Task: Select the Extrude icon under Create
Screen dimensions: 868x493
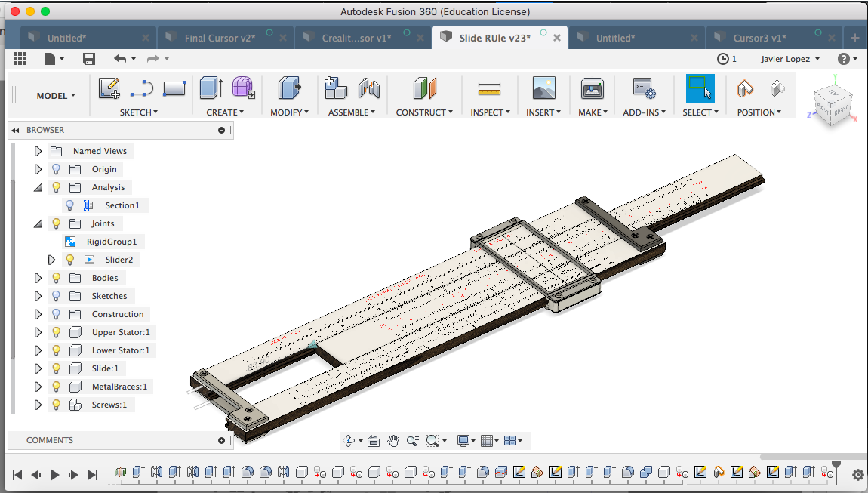Action: click(209, 89)
